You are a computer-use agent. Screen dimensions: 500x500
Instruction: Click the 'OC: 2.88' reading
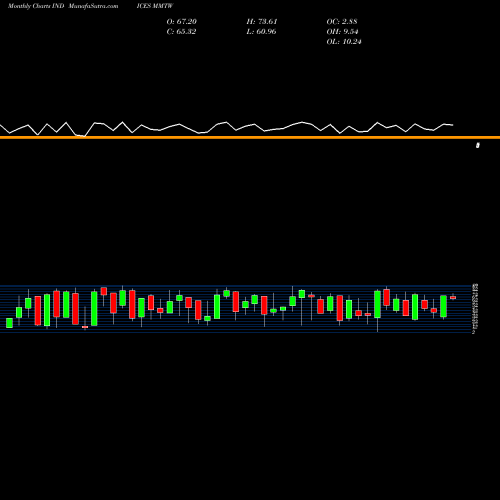click(x=342, y=22)
